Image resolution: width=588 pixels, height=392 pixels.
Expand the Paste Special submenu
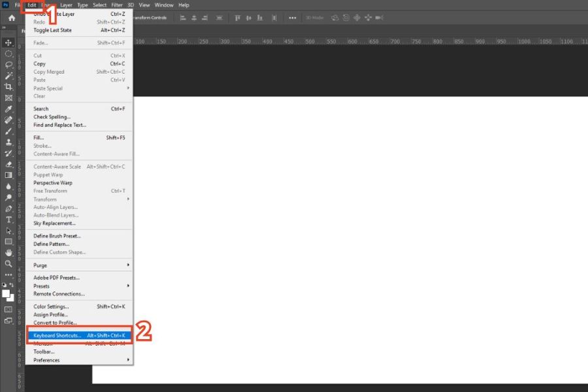[78, 88]
